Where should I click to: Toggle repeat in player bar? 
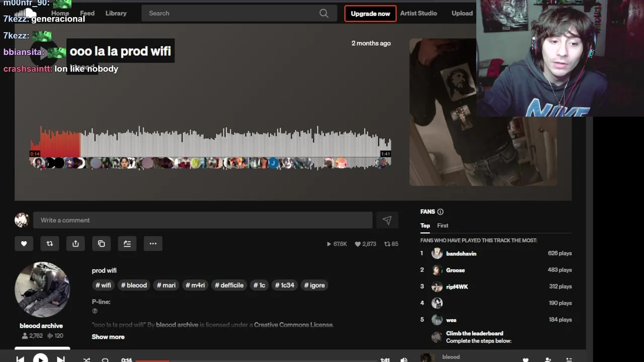point(105,360)
